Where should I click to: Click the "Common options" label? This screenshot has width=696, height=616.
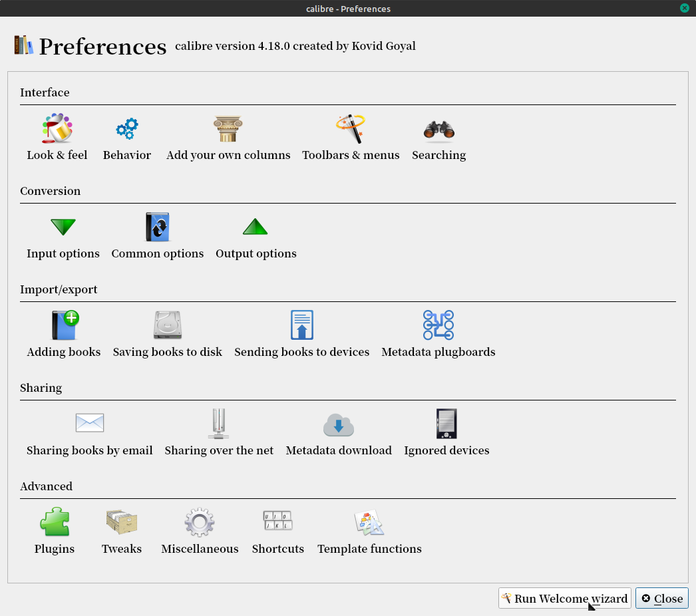pyautogui.click(x=158, y=254)
